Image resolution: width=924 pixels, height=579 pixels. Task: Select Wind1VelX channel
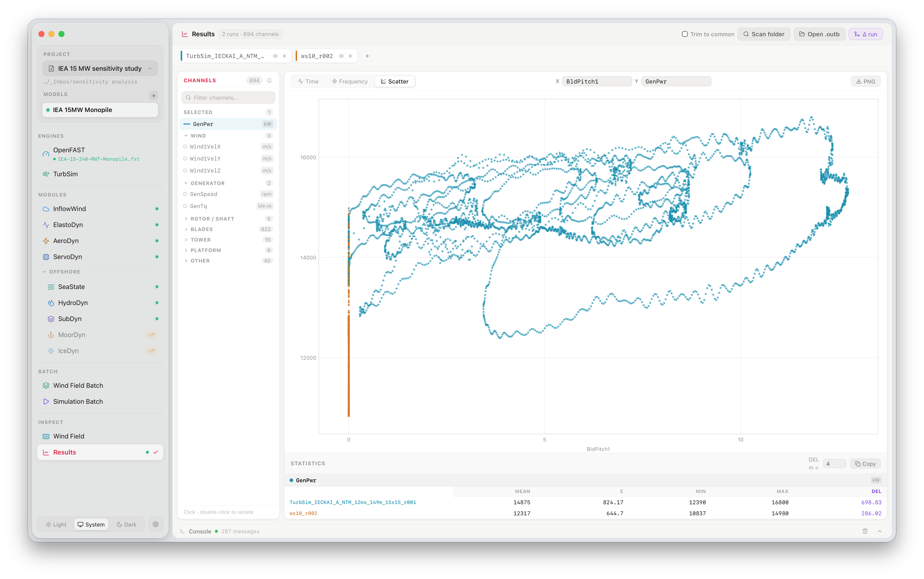(x=228, y=147)
